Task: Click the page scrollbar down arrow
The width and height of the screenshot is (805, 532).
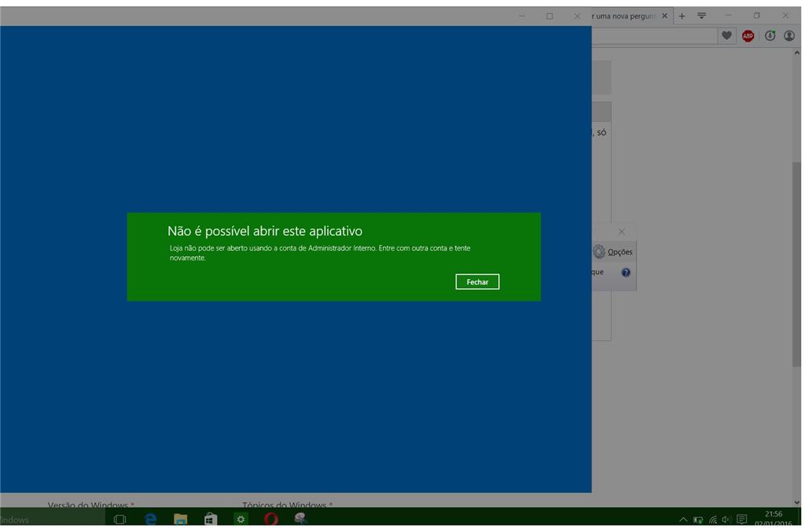Action: [x=796, y=502]
